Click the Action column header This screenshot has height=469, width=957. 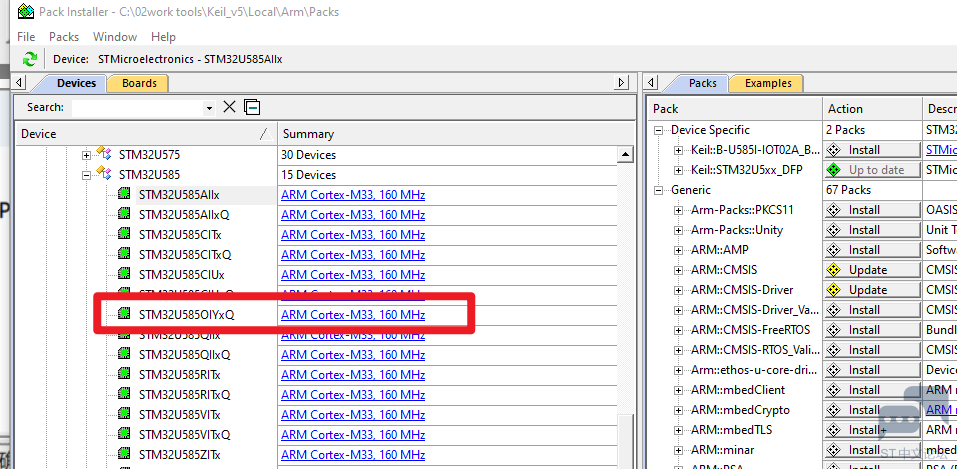pos(872,109)
